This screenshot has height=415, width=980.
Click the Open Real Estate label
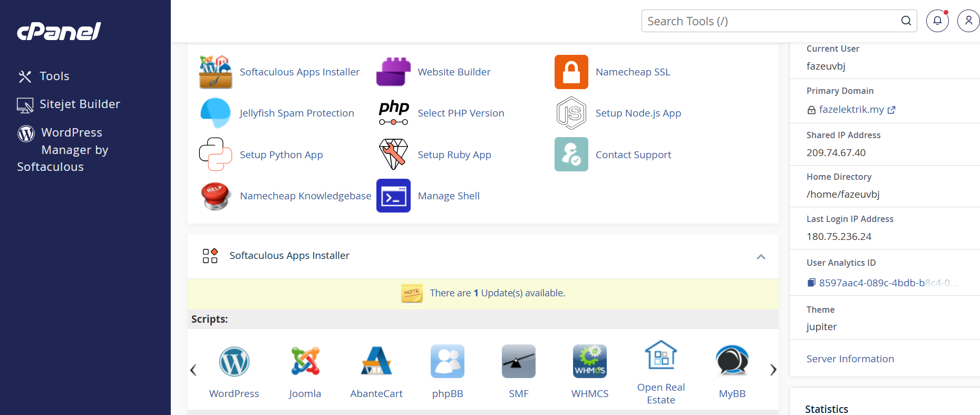coord(661,394)
